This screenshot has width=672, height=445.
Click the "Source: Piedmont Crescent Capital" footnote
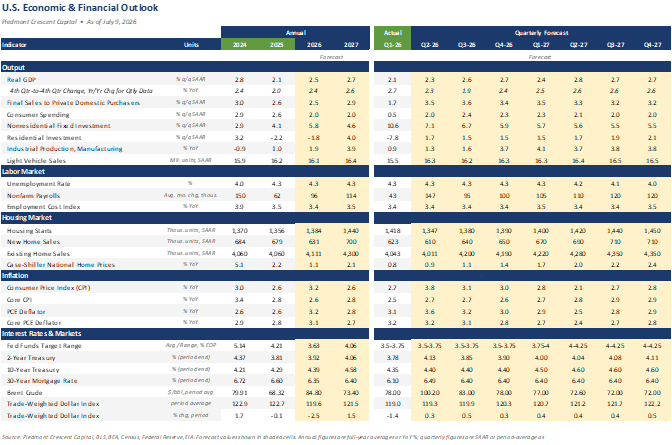click(x=273, y=437)
